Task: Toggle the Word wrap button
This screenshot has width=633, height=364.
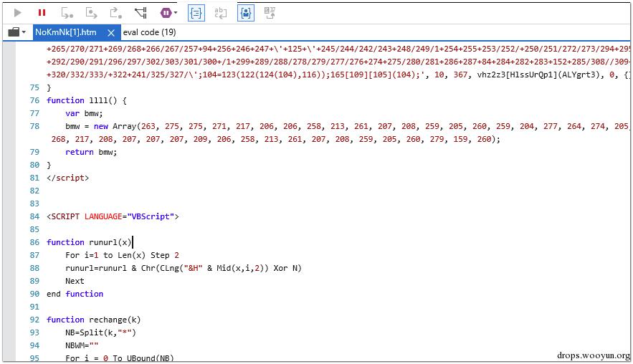Action: tap(221, 13)
